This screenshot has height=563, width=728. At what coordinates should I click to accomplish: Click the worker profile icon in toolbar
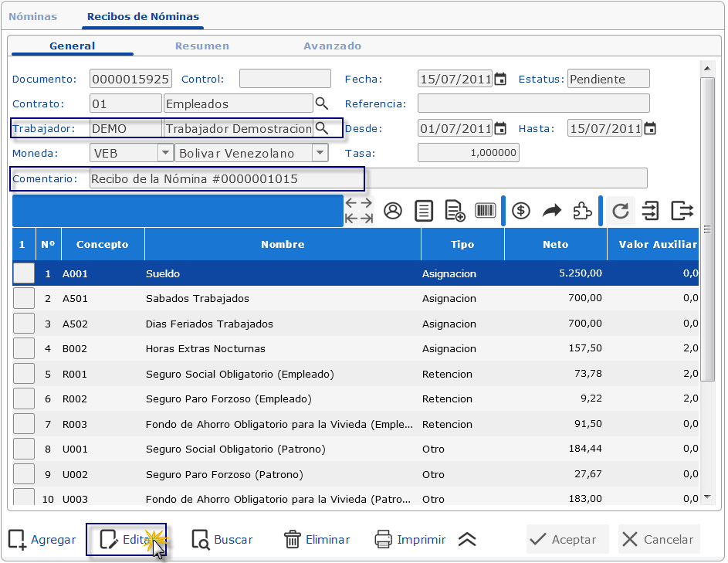coord(393,211)
